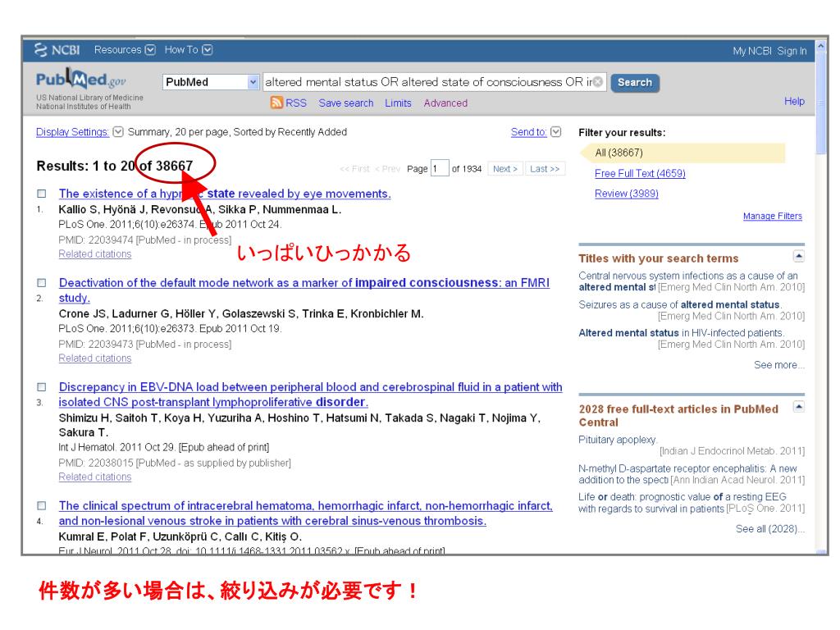Collapse the Titles with your search terms panel
The width and height of the screenshot is (840, 630).
(799, 256)
